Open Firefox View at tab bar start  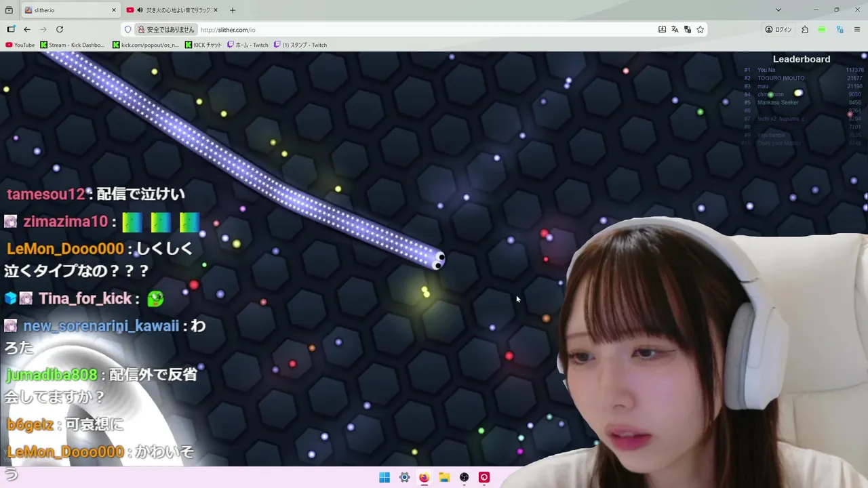(9, 10)
